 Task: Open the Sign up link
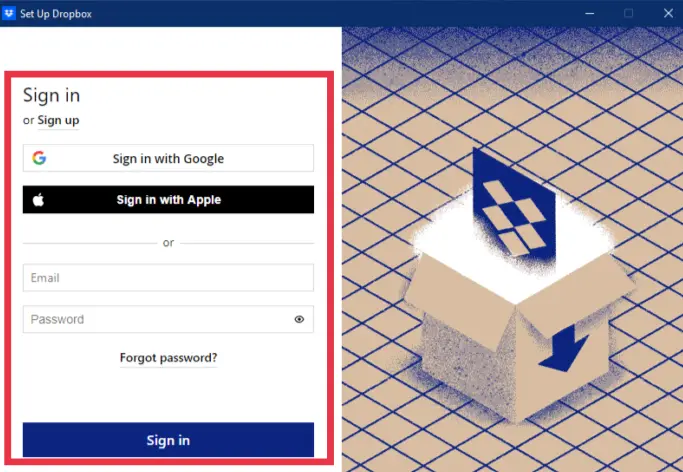[x=58, y=120]
